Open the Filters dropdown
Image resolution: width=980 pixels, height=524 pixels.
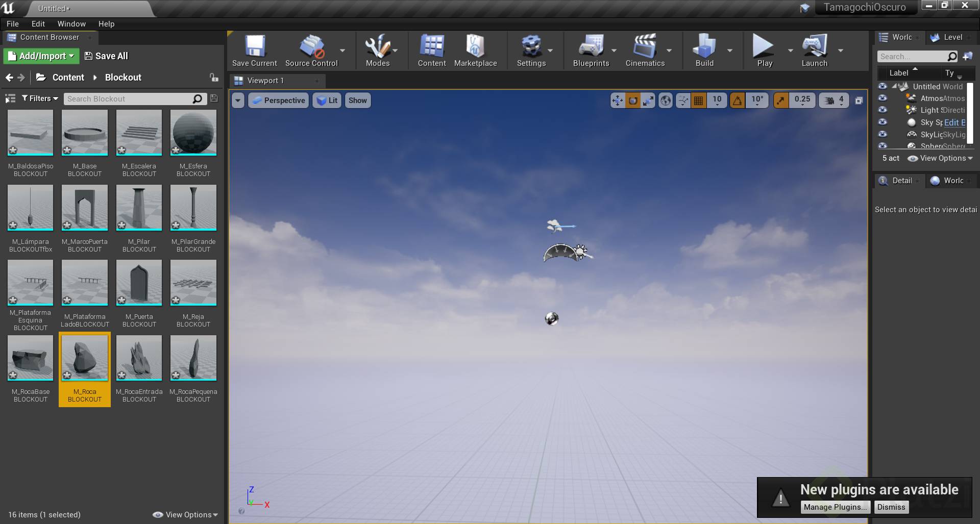(40, 98)
